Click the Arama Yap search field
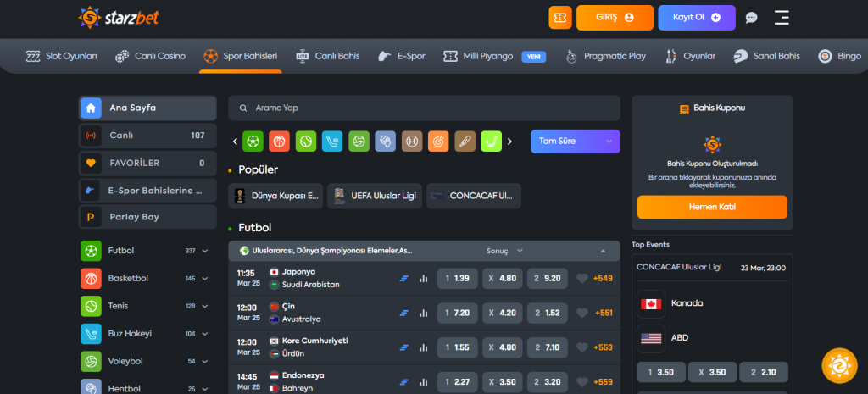This screenshot has height=394, width=868. pyautogui.click(x=424, y=108)
